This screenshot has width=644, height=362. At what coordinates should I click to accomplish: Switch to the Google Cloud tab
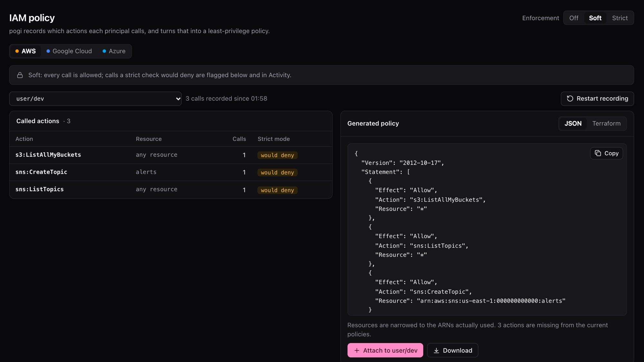[69, 51]
